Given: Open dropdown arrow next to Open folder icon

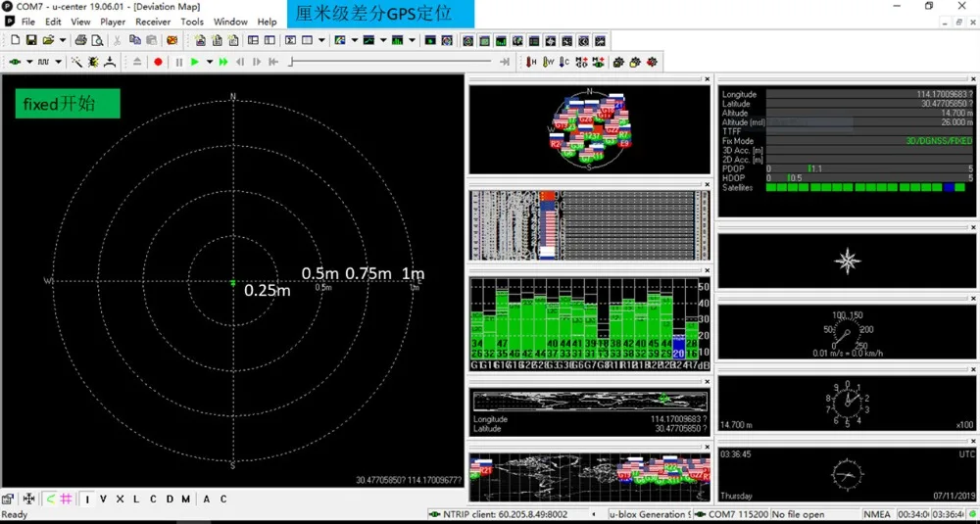Looking at the screenshot, I should pos(63,40).
